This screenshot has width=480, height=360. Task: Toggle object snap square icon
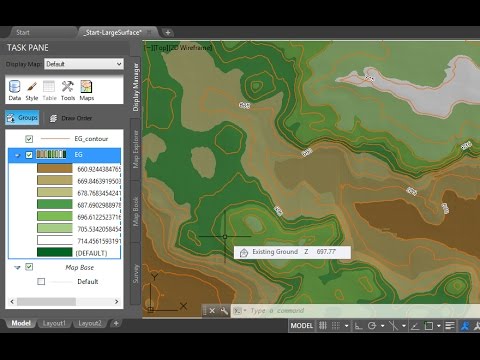pos(429,326)
